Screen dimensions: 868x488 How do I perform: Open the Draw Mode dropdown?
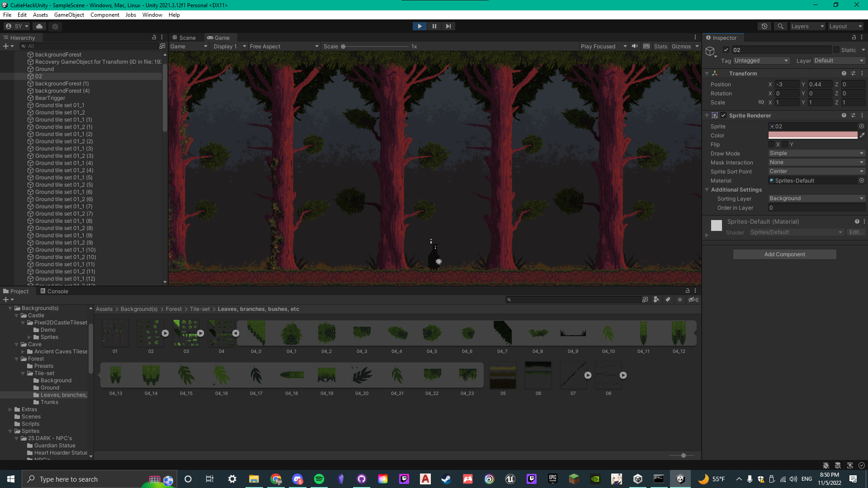(x=816, y=153)
